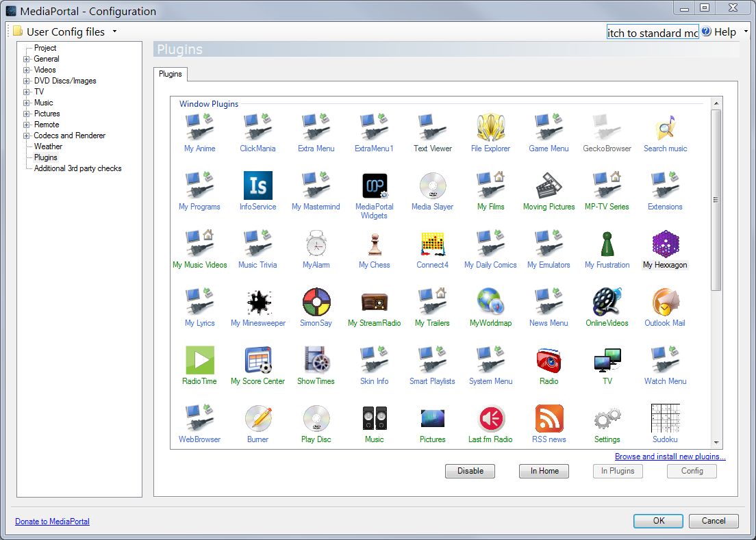This screenshot has height=540, width=756.
Task: Click the plugin list vertical scrollbar thumb
Action: click(716, 200)
